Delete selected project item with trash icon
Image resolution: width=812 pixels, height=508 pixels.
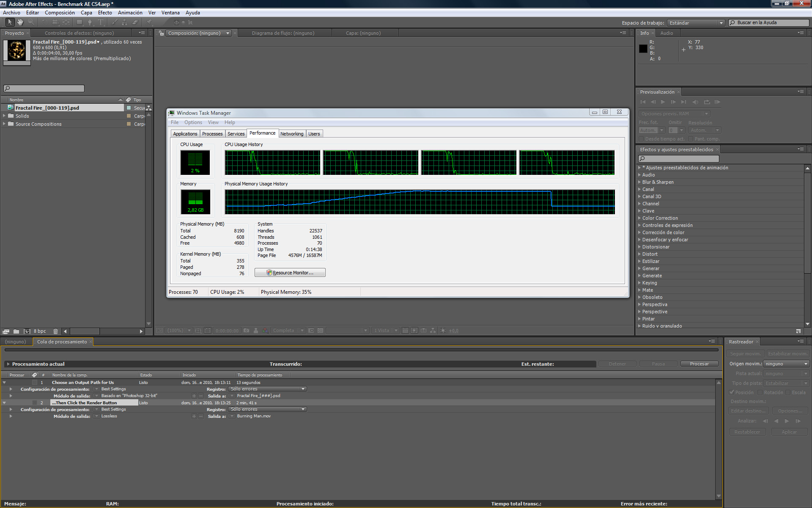pos(55,331)
